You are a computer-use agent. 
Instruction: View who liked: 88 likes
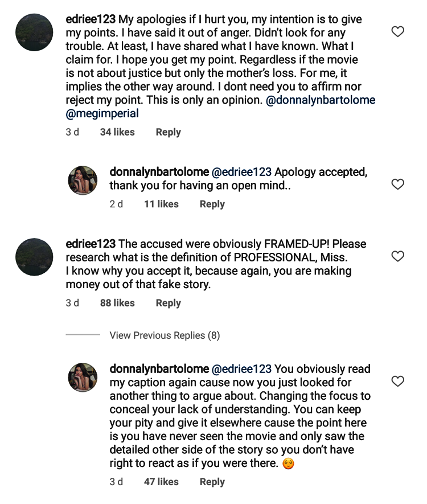click(x=117, y=303)
